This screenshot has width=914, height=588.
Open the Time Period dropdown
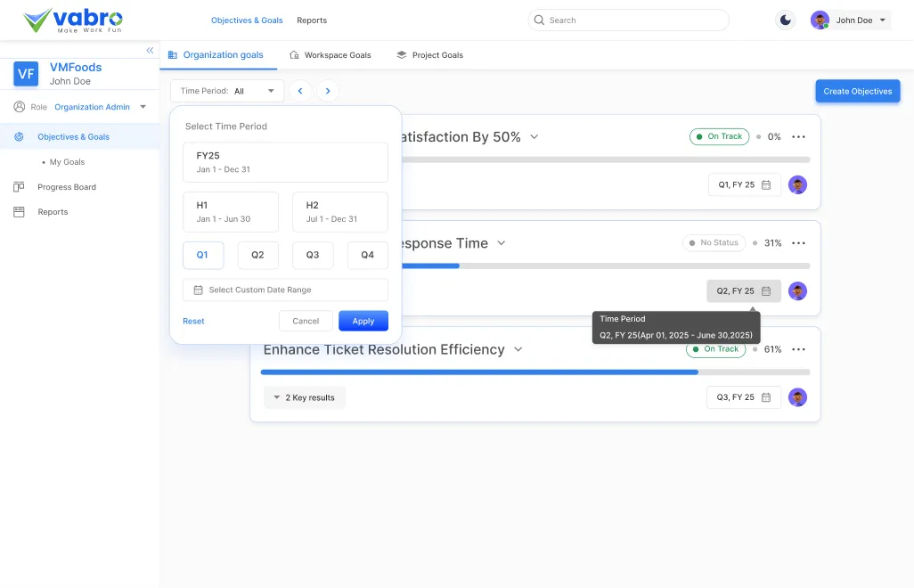pos(227,91)
